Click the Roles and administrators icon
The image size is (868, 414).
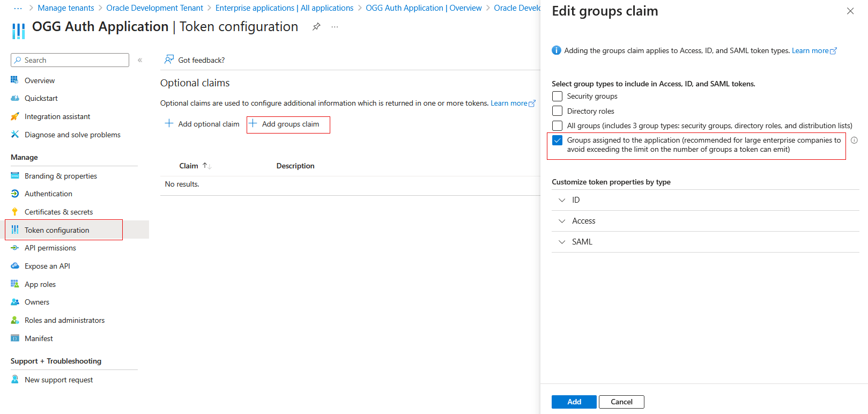click(x=15, y=320)
